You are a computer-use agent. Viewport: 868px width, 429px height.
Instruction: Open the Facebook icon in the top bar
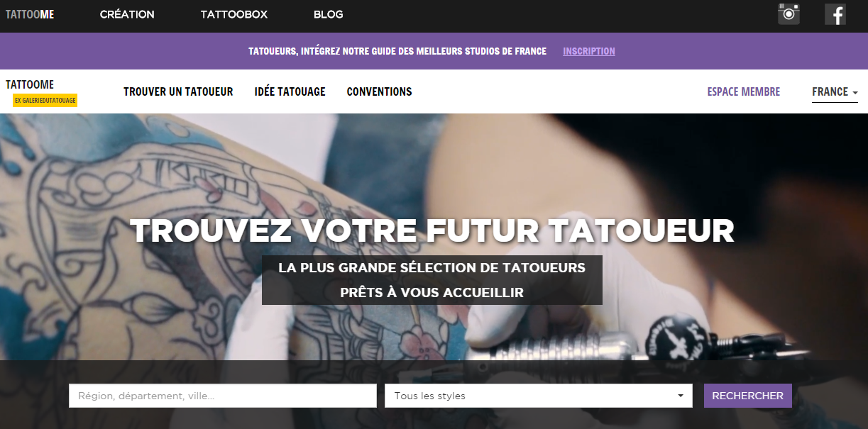click(835, 14)
